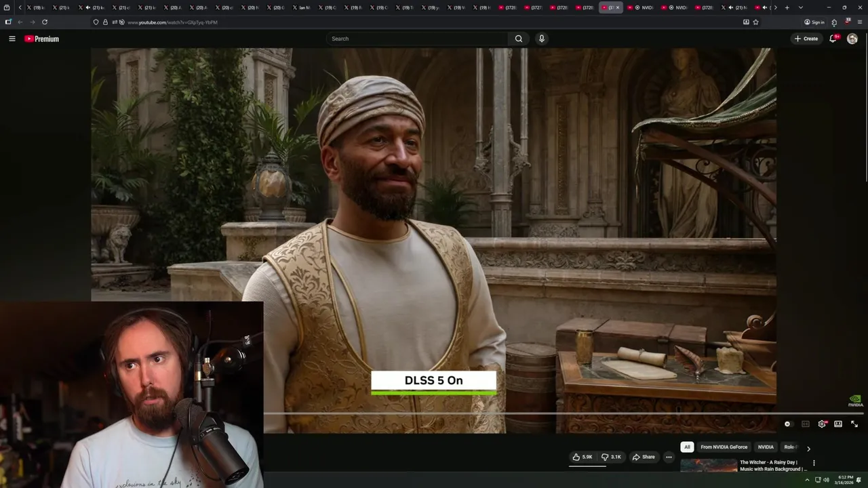Open the browser firefox view icon
868x488 pixels.
pos(7,7)
